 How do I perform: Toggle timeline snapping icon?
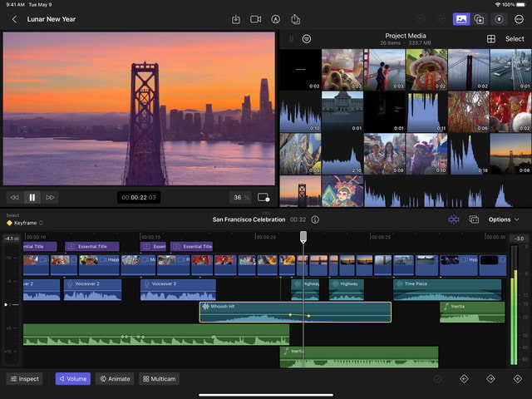coord(453,219)
